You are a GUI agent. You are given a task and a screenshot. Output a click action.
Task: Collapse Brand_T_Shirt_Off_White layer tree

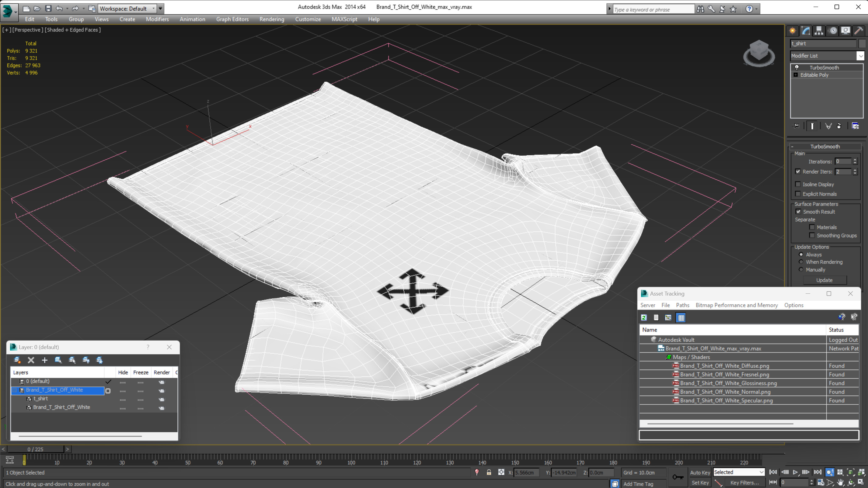tap(15, 390)
